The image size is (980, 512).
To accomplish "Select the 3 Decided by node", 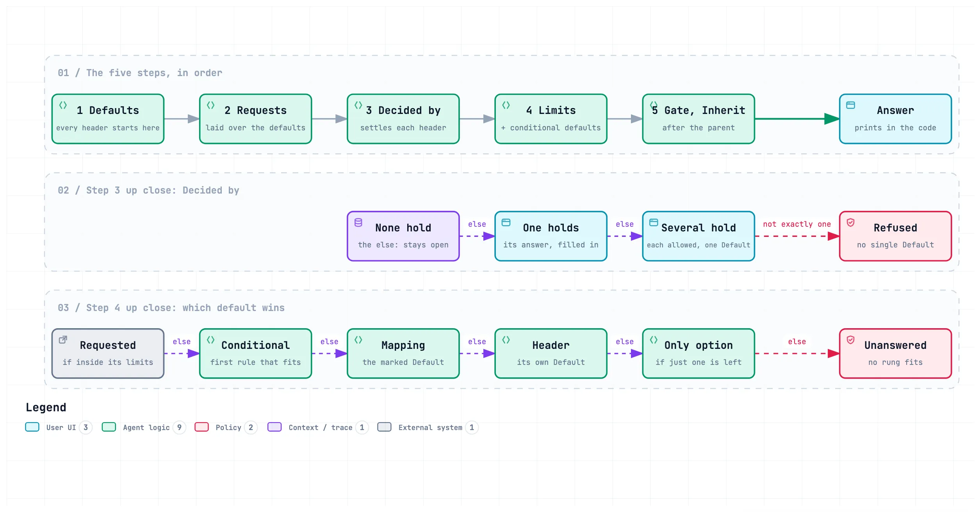I will point(403,119).
